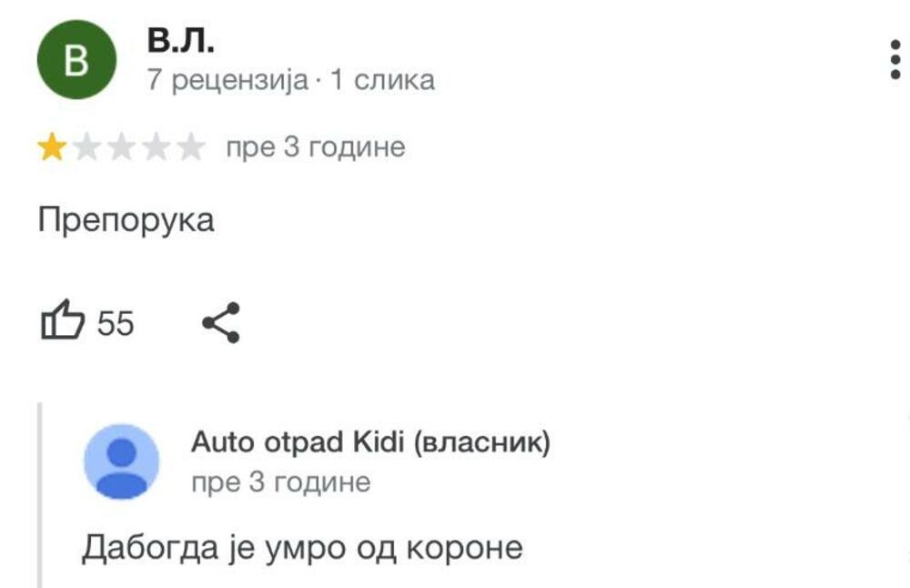Screen dimensions: 910x588
Task: Like the review with thumbs-up icon
Action: pyautogui.click(x=63, y=319)
